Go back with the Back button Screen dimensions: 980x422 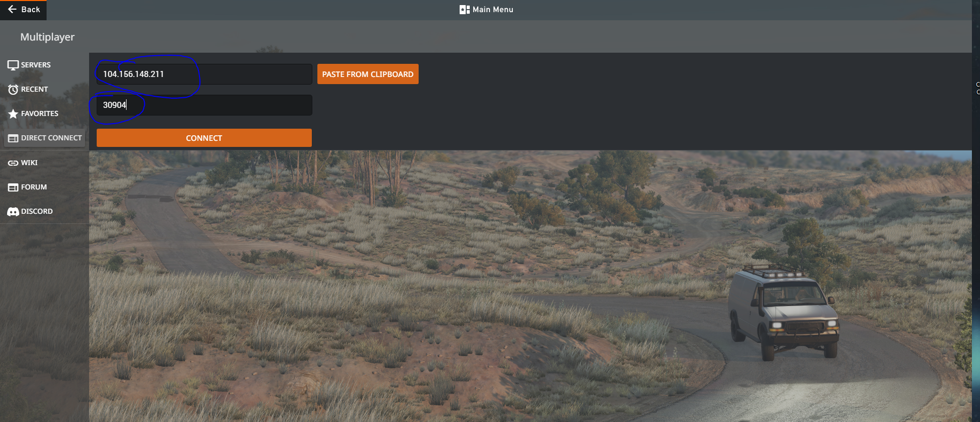pos(23,10)
